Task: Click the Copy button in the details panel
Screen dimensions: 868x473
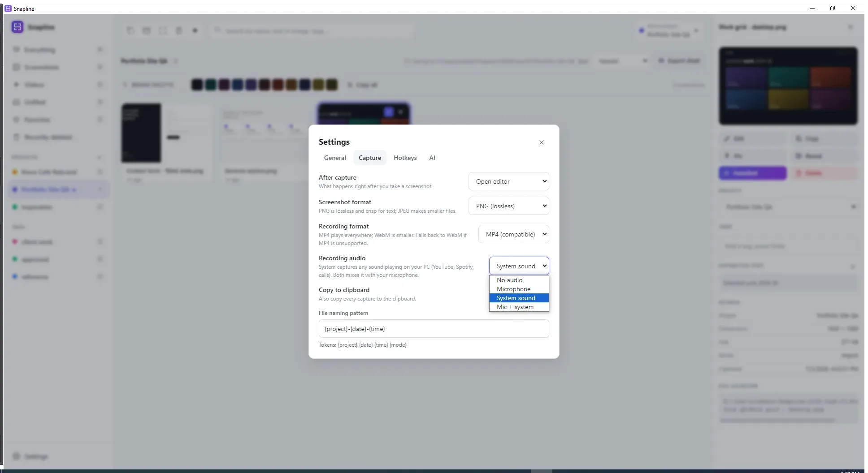Action: (824, 138)
